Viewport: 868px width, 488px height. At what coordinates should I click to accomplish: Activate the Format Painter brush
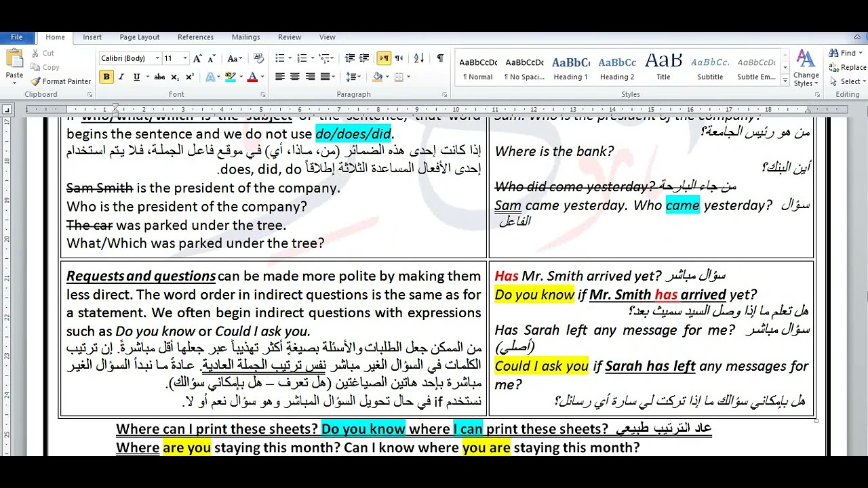click(x=60, y=81)
